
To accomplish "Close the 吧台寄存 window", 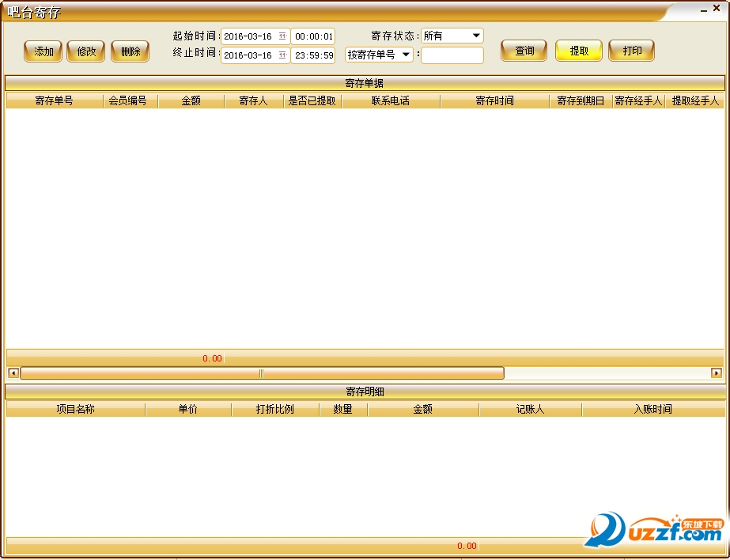I will 717,9.
